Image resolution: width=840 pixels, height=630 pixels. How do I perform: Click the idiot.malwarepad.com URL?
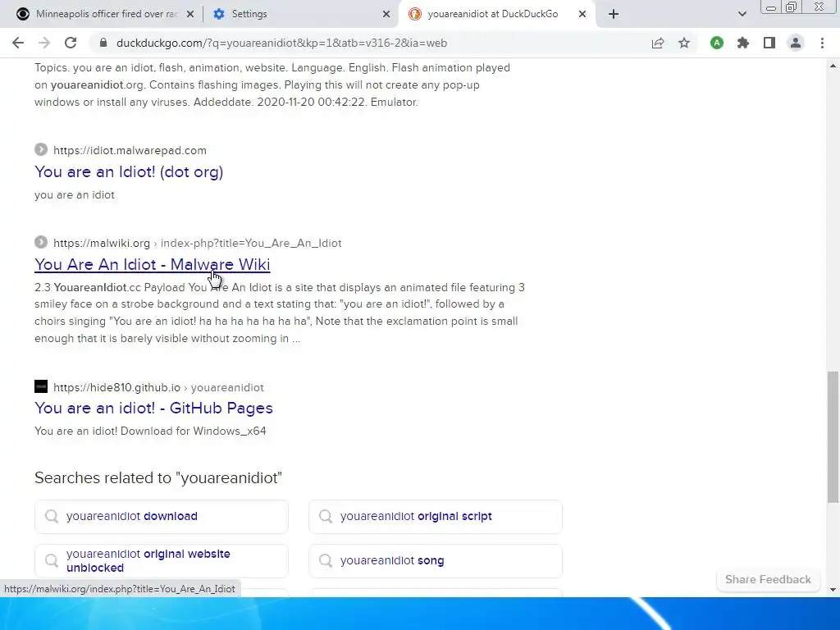(x=130, y=151)
